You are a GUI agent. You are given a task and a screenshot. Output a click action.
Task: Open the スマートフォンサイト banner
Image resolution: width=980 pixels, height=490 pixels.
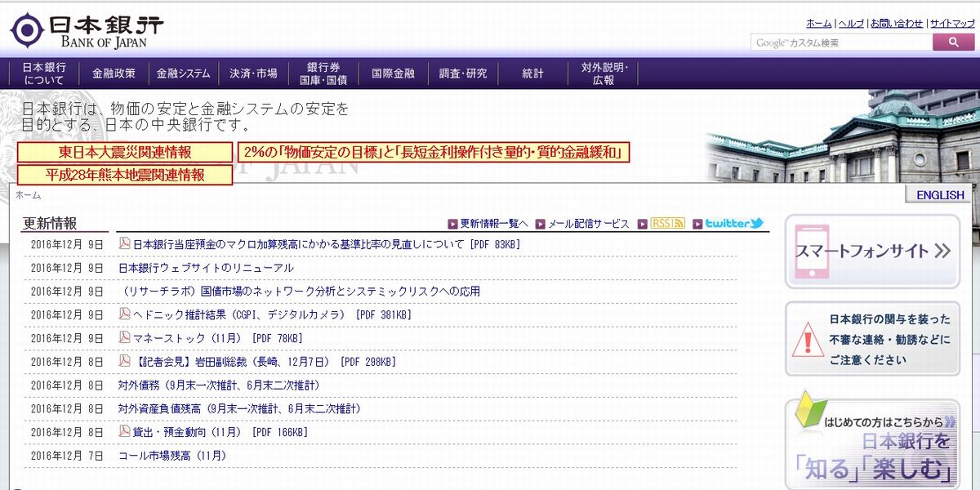pyautogui.click(x=872, y=251)
